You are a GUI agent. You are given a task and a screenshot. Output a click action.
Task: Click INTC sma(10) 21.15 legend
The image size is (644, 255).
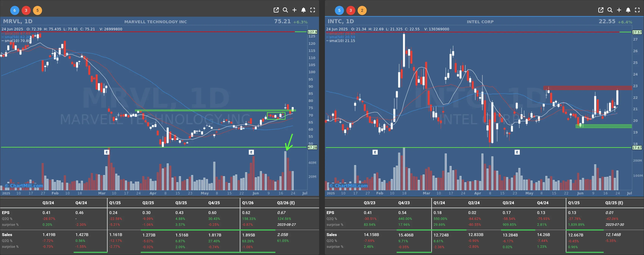[341, 41]
